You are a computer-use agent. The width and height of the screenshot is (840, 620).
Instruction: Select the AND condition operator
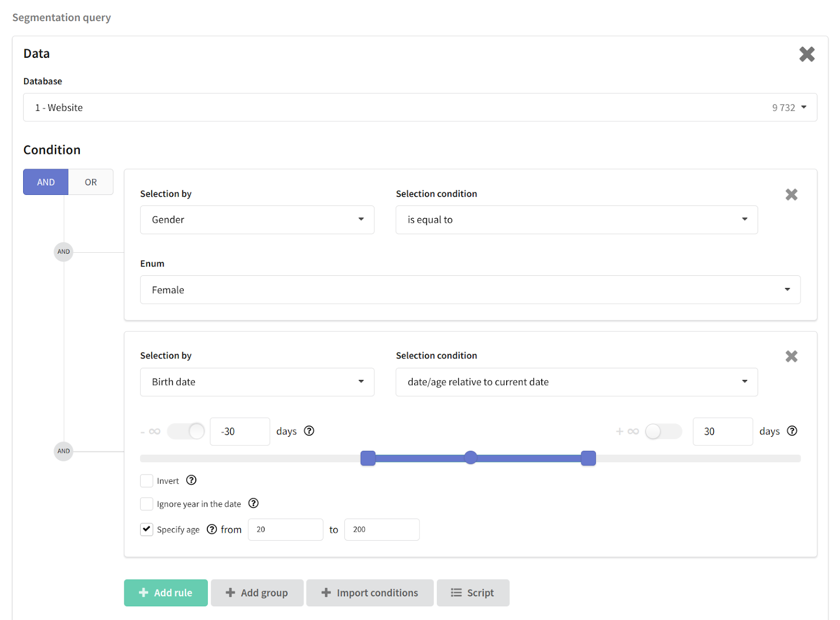[x=46, y=182]
